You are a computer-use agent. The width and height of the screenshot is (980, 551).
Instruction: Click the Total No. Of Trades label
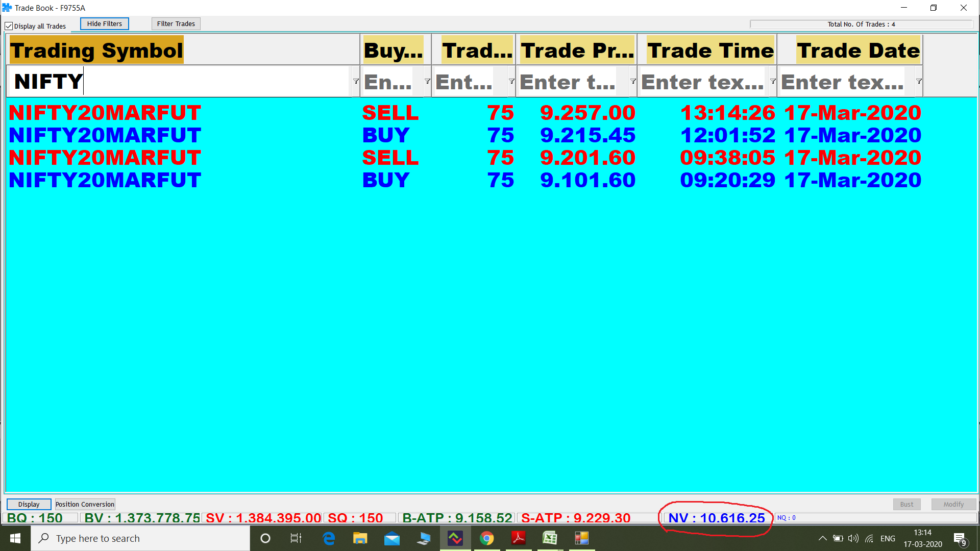pyautogui.click(x=862, y=24)
